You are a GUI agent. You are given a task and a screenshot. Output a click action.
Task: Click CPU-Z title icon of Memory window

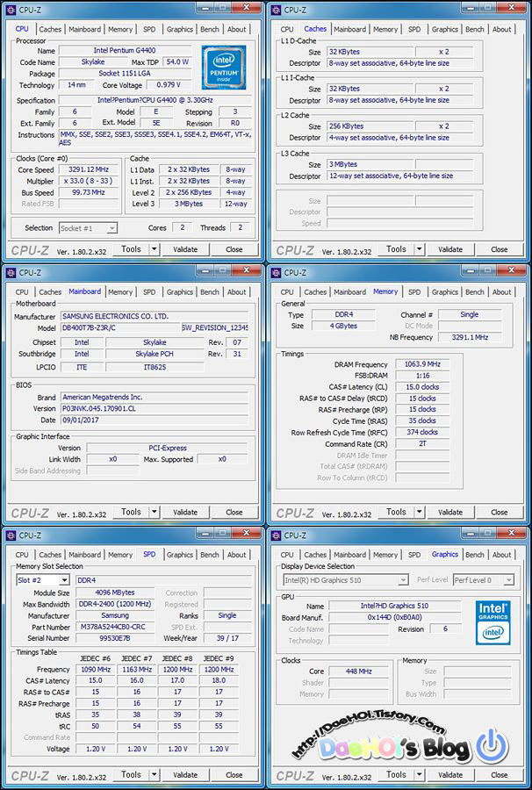(276, 273)
